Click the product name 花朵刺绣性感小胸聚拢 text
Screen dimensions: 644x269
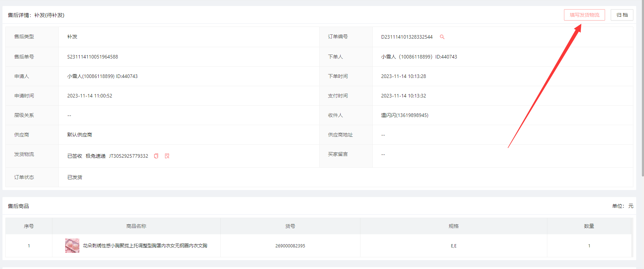point(145,246)
